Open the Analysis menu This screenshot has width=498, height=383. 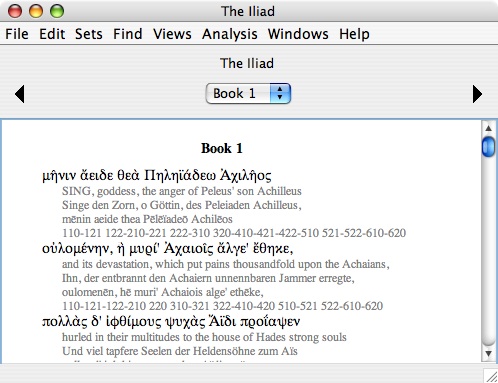[x=230, y=34]
